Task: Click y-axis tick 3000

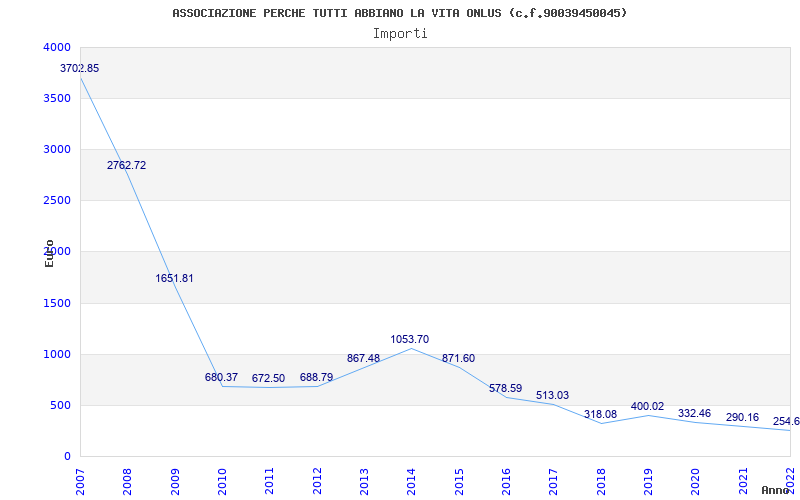Action: point(57,149)
